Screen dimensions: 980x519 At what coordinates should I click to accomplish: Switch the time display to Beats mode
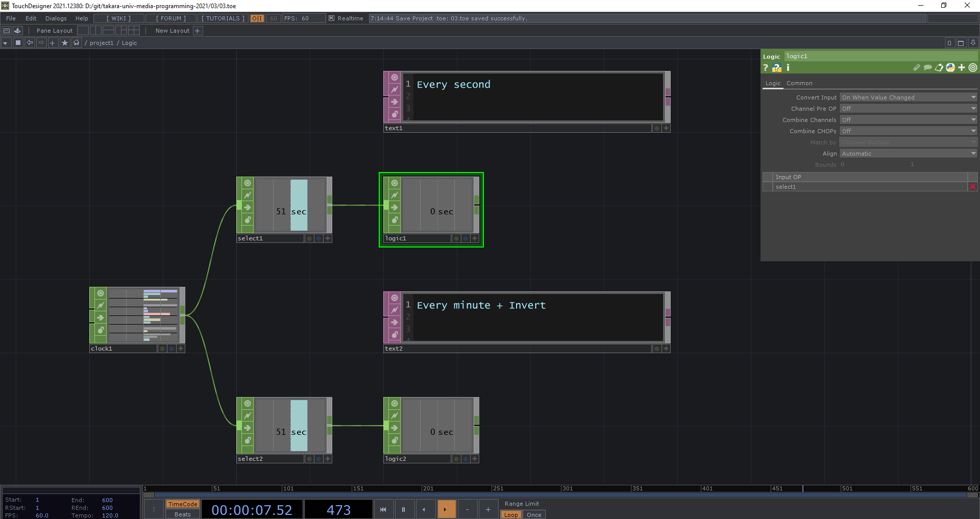(182, 514)
